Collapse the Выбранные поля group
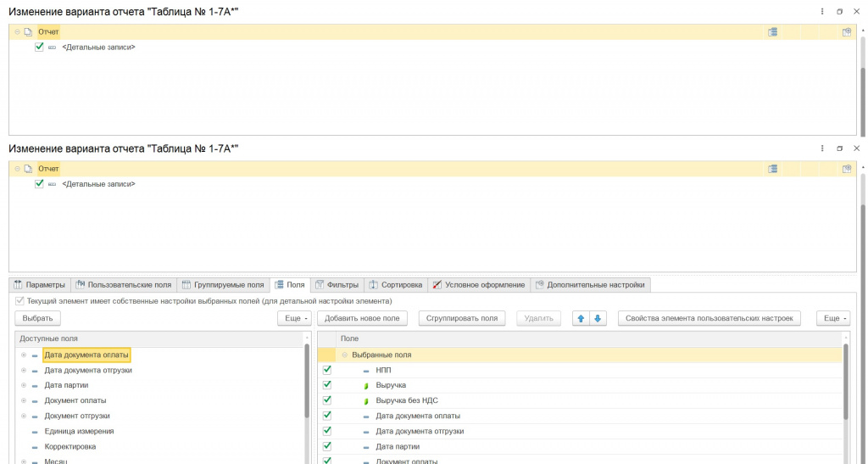The width and height of the screenshot is (868, 464). tap(345, 355)
